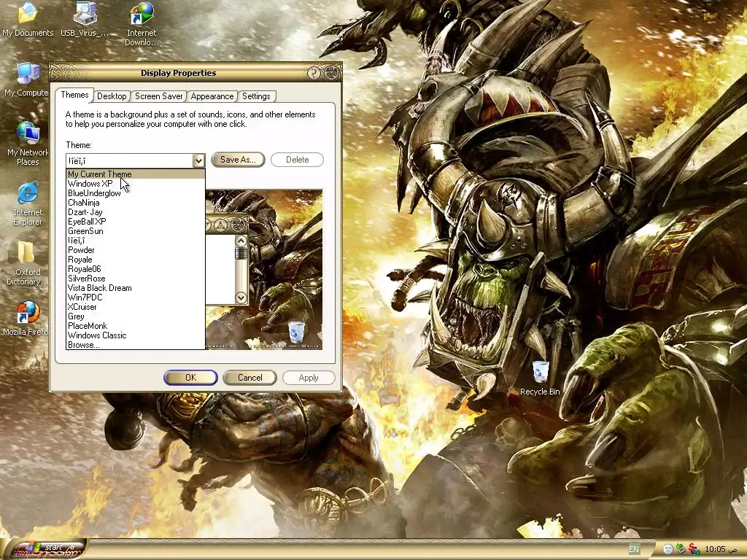Click the Delete theme button
Viewport: 747px width, 560px height.
pyautogui.click(x=298, y=160)
